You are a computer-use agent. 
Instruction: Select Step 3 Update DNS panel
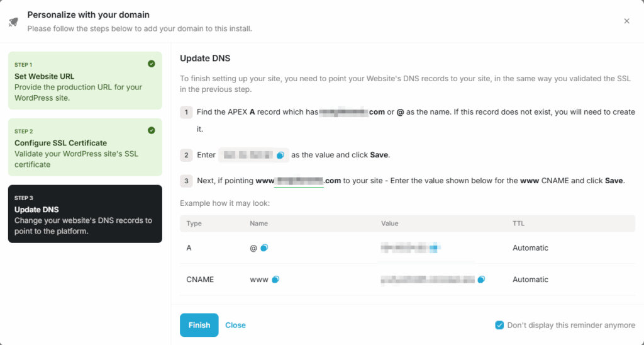click(x=85, y=214)
